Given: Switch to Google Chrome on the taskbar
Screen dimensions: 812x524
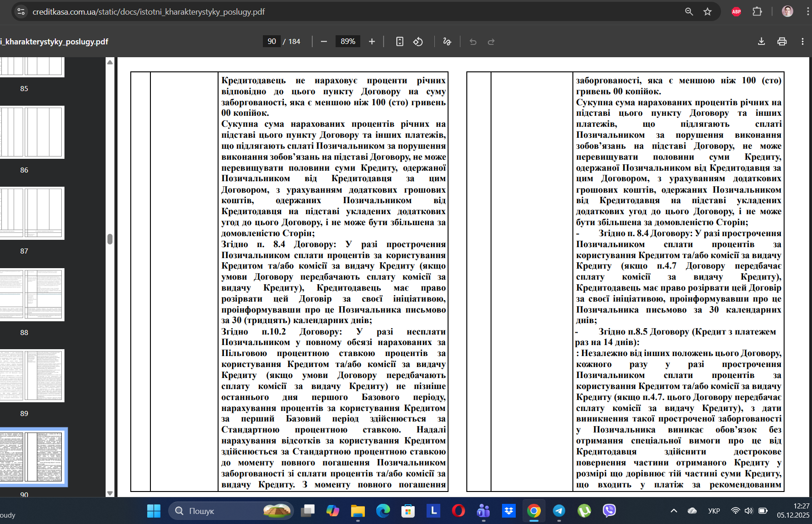Looking at the screenshot, I should (534, 511).
